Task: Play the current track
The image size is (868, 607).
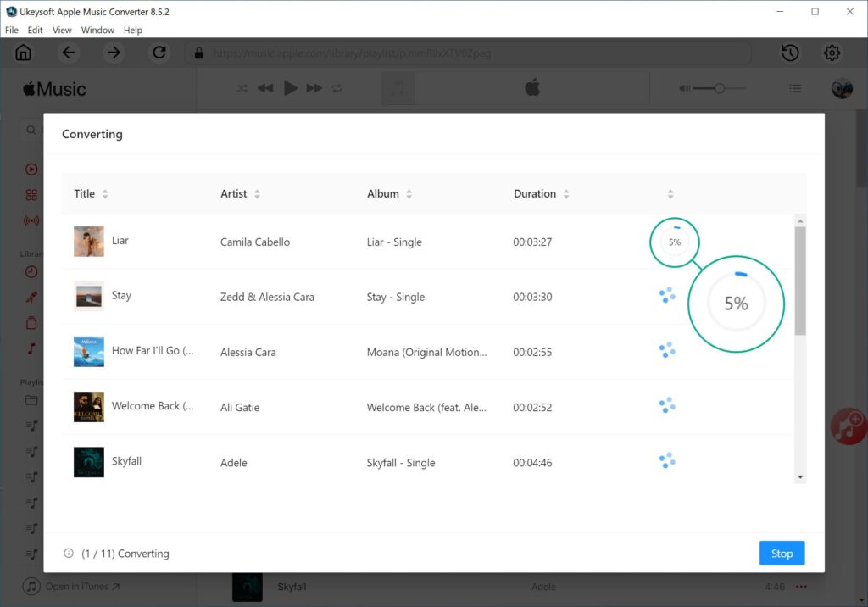Action: 291,88
